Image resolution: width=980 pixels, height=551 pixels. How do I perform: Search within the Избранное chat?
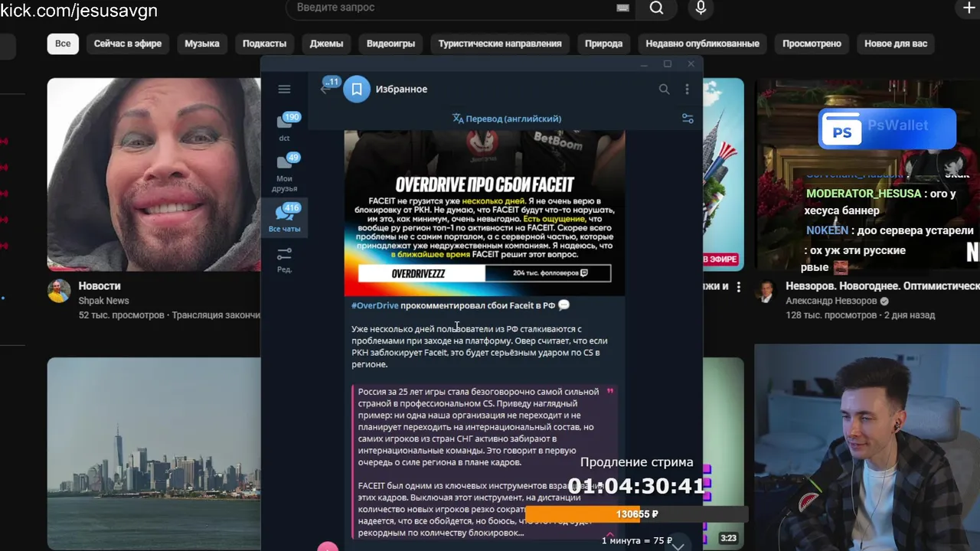point(664,90)
